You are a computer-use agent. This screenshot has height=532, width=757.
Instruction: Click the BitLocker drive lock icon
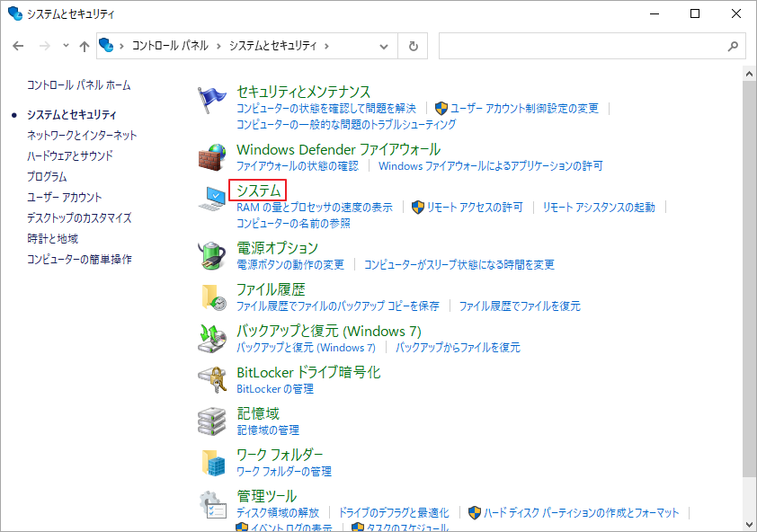[212, 379]
